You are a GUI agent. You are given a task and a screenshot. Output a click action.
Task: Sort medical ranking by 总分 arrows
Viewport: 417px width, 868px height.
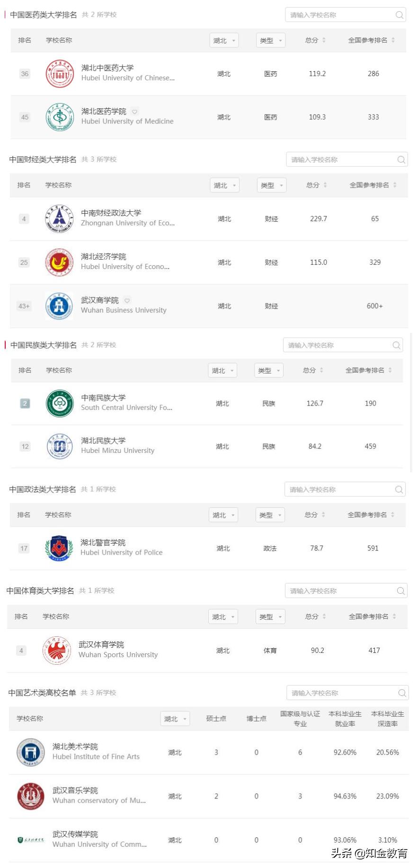pyautogui.click(x=324, y=41)
